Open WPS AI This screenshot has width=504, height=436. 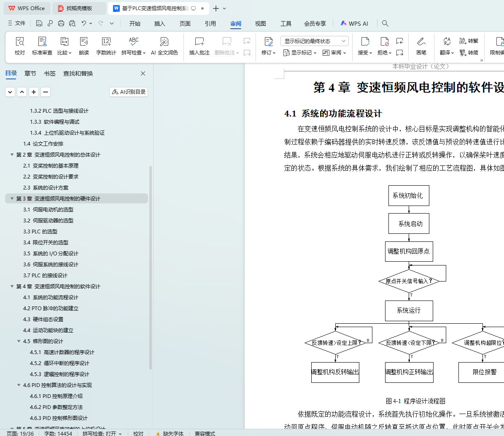click(354, 24)
